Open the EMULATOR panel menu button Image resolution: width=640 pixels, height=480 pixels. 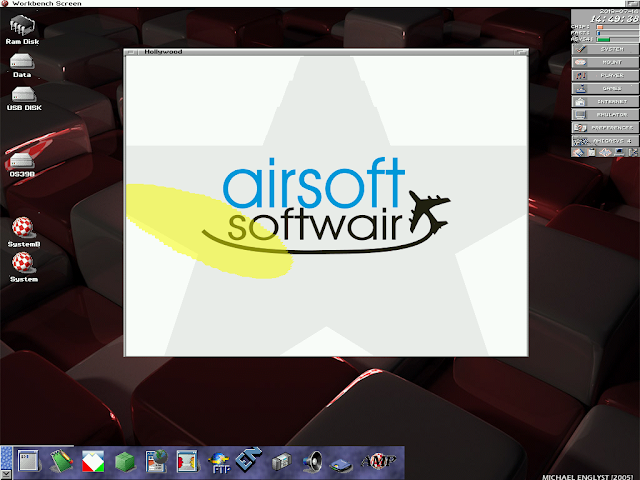(605, 115)
